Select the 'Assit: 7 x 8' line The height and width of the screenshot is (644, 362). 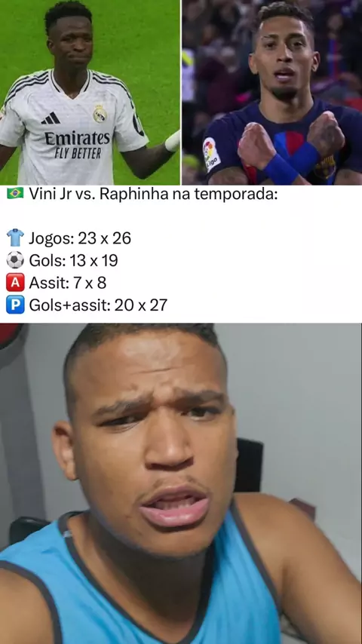tap(68, 283)
